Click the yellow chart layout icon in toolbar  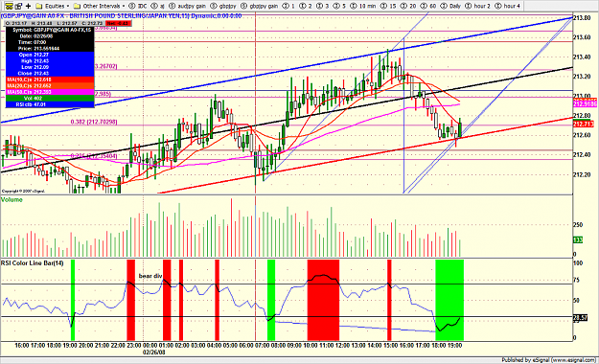[x=9, y=6]
